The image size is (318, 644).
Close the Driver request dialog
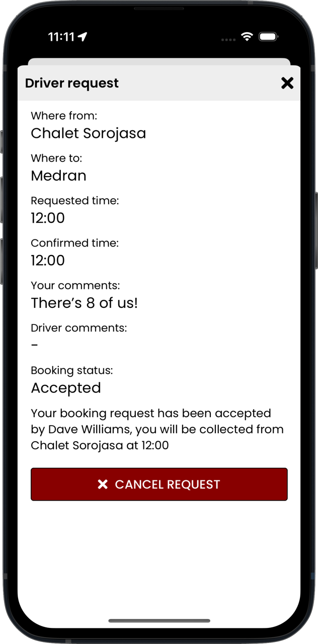[287, 83]
